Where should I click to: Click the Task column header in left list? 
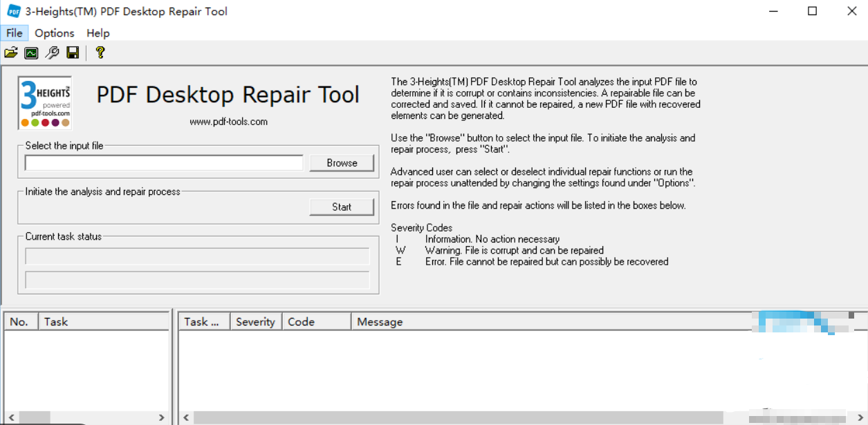104,321
